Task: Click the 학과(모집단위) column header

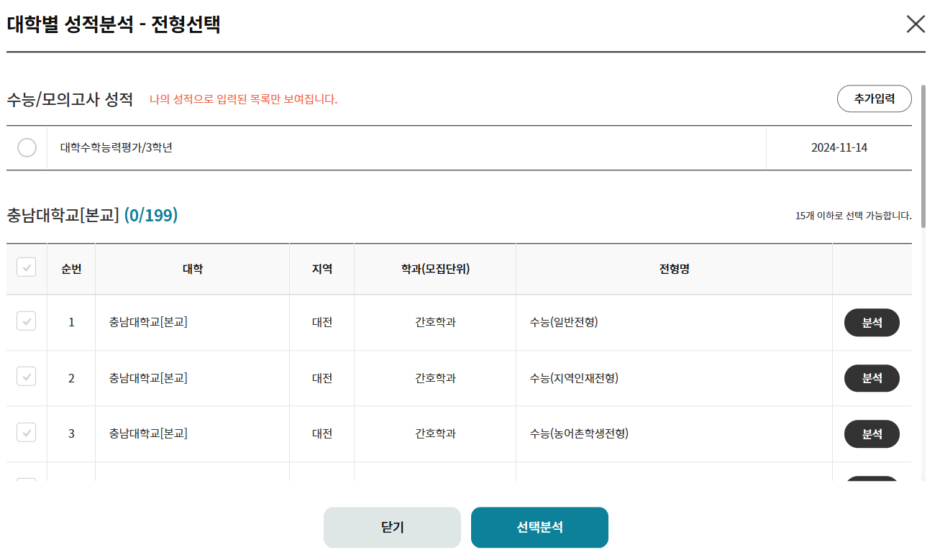Action: coord(434,268)
